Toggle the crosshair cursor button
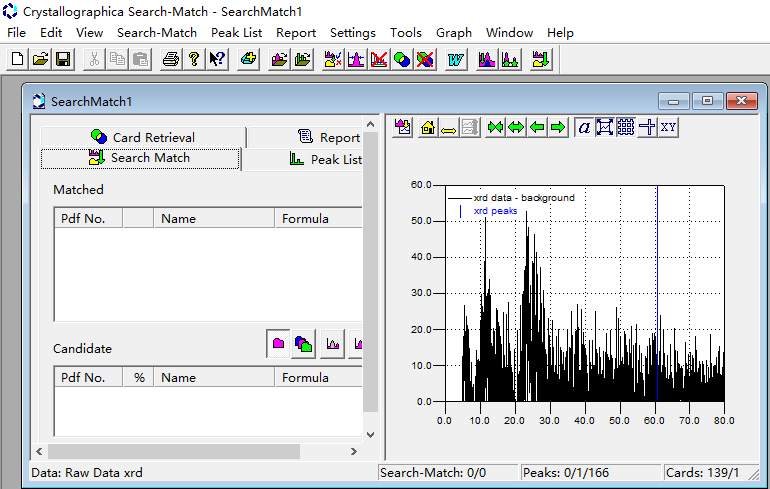Screen dimensions: 770x489 pos(647,127)
